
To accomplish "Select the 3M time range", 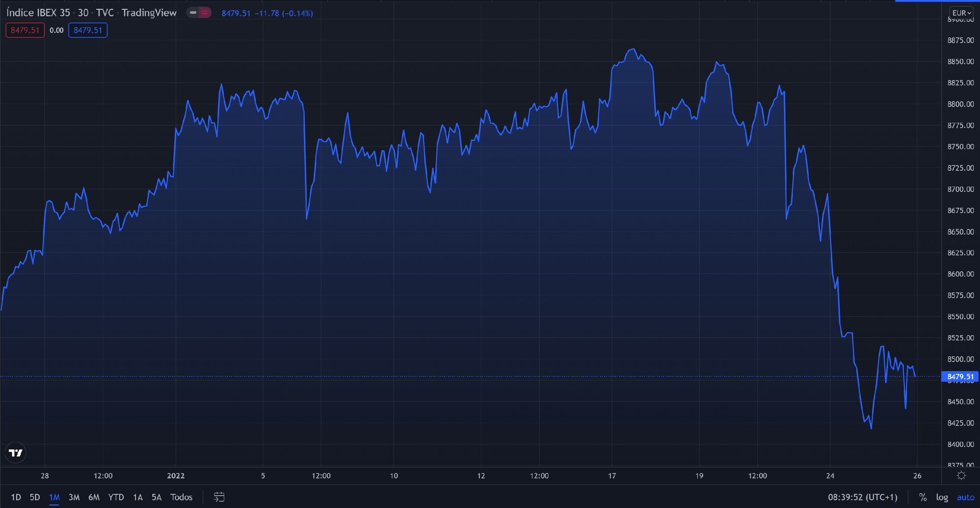I will [74, 497].
